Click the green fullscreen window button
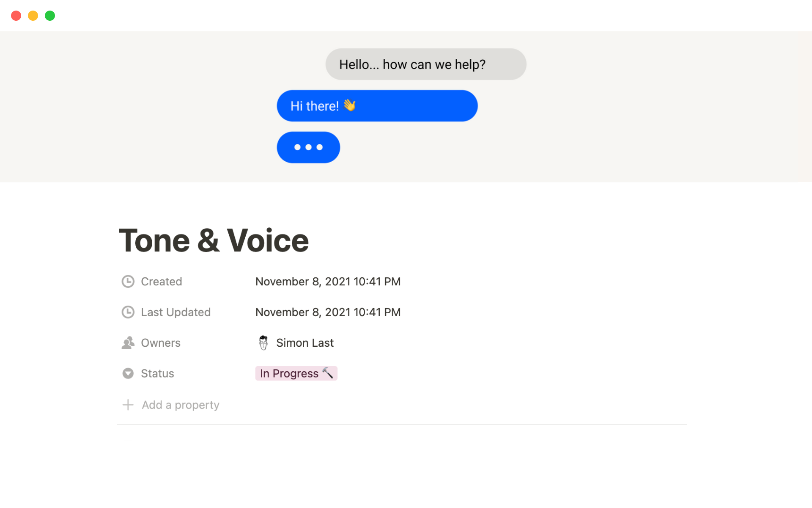Image resolution: width=812 pixels, height=508 pixels. [x=50, y=16]
